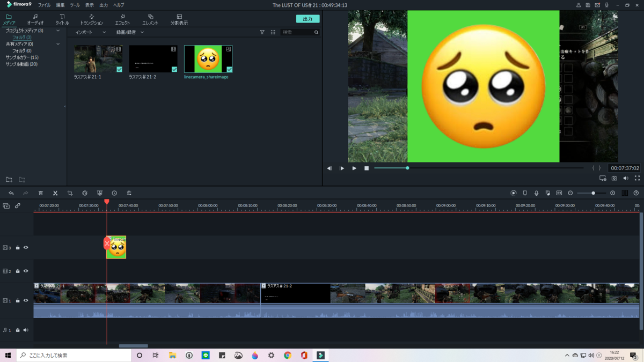644x362 pixels.
Task: Collapse プロジェクトメディア tree section
Action: (x=58, y=31)
